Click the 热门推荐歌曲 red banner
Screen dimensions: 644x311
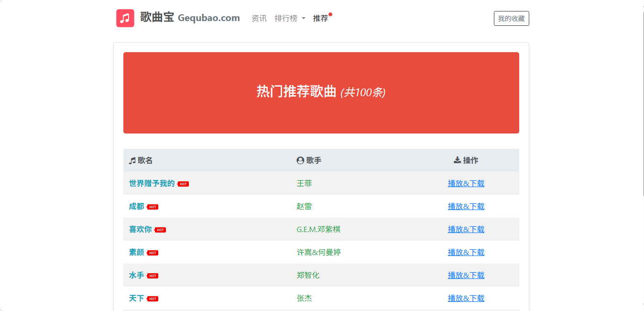point(321,92)
